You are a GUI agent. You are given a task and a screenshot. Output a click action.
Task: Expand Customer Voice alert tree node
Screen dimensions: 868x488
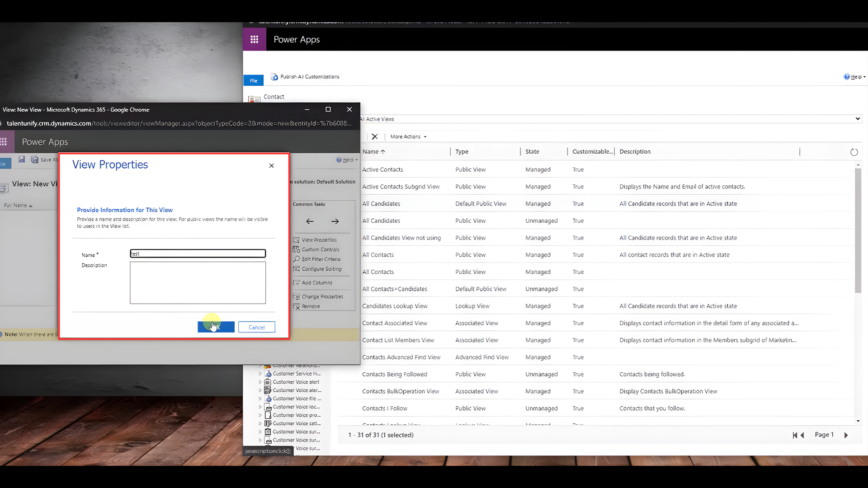pyautogui.click(x=260, y=382)
